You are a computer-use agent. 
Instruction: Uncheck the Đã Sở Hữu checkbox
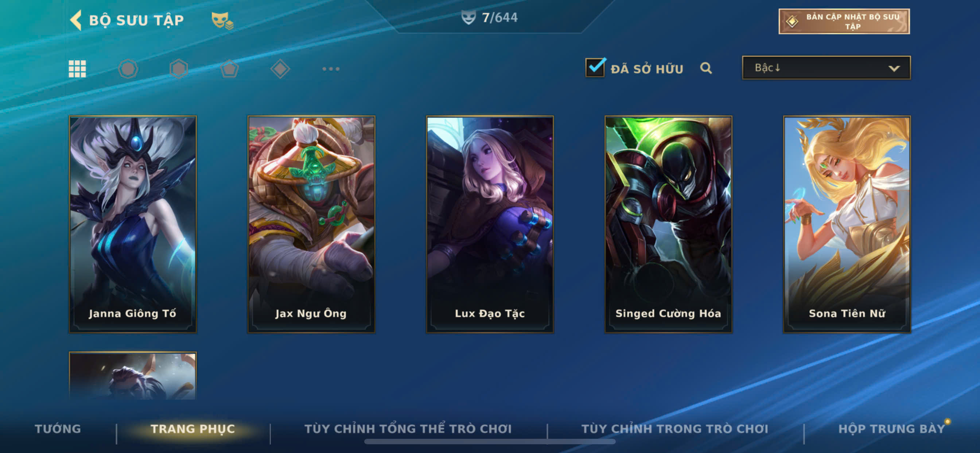point(595,67)
